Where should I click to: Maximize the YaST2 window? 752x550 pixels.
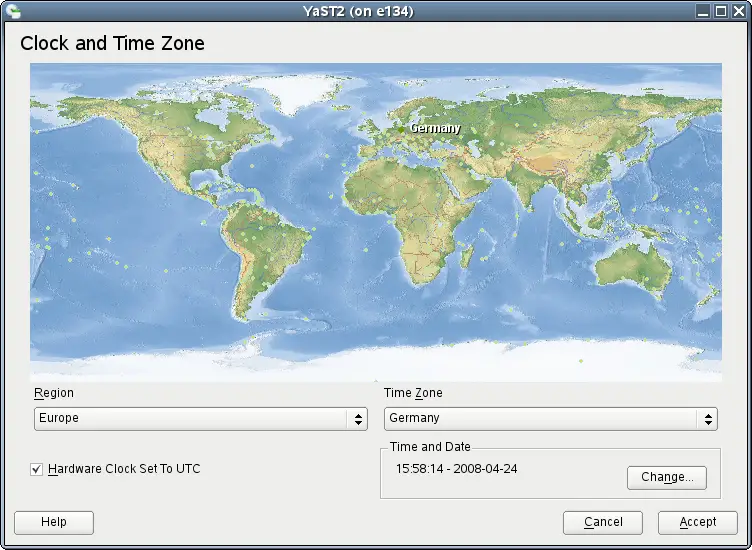720,11
